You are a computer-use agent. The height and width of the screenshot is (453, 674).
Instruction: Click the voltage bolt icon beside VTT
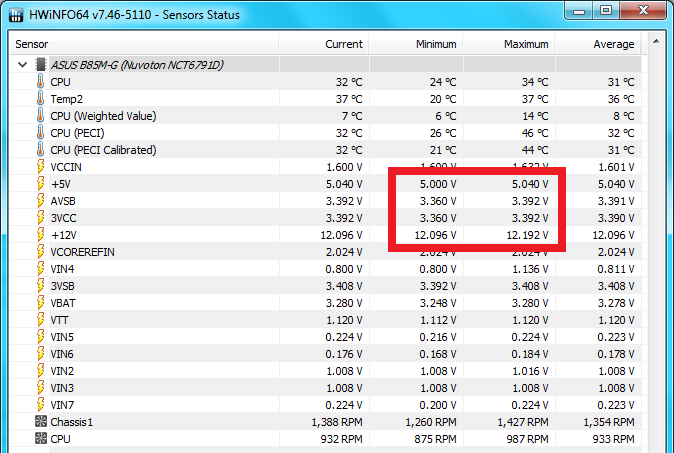40,320
